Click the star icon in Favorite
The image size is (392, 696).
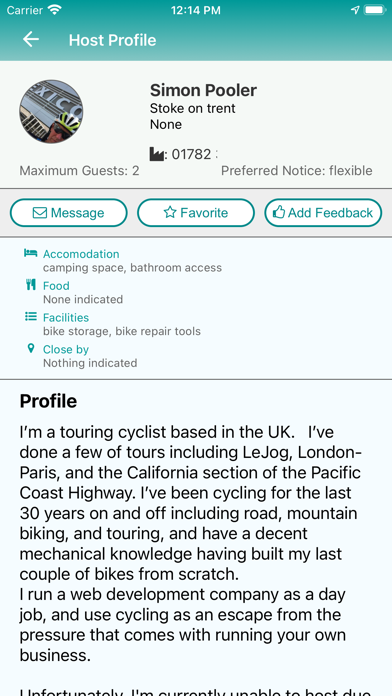point(170,213)
